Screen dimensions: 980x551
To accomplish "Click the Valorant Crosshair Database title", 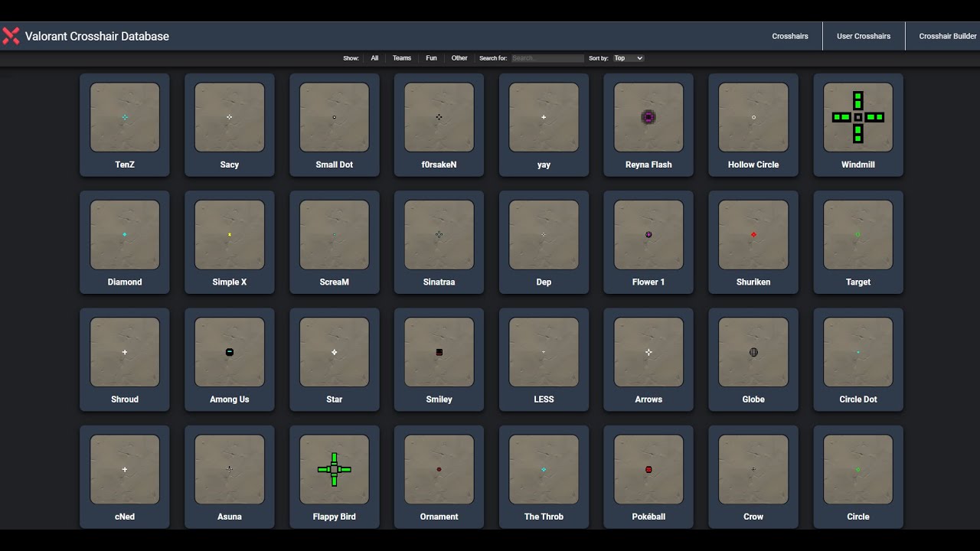I will [x=97, y=36].
